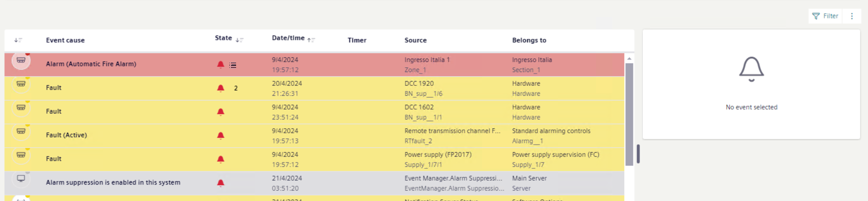Sort events by the Date/time column arrow

click(x=311, y=40)
